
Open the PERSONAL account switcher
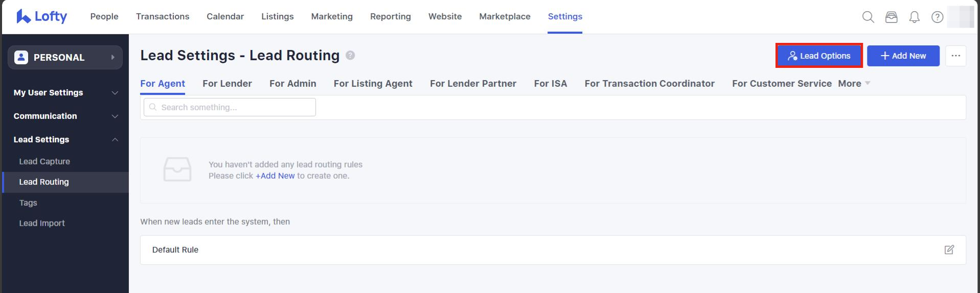[x=65, y=57]
